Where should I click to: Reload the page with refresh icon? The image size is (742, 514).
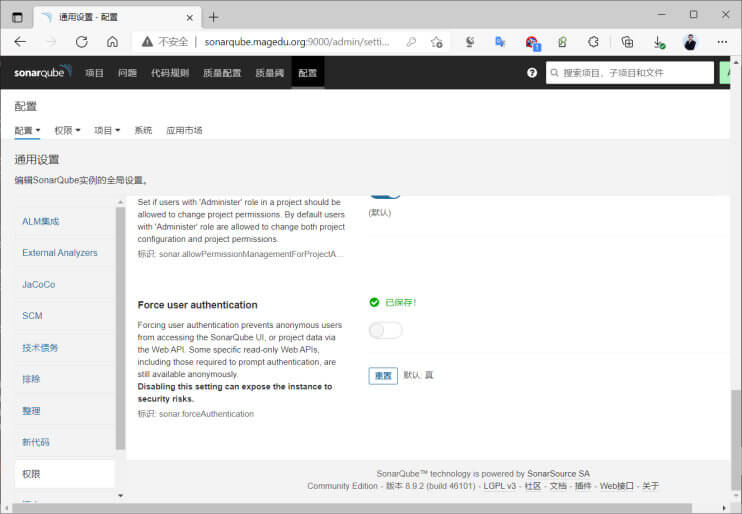pos(82,42)
